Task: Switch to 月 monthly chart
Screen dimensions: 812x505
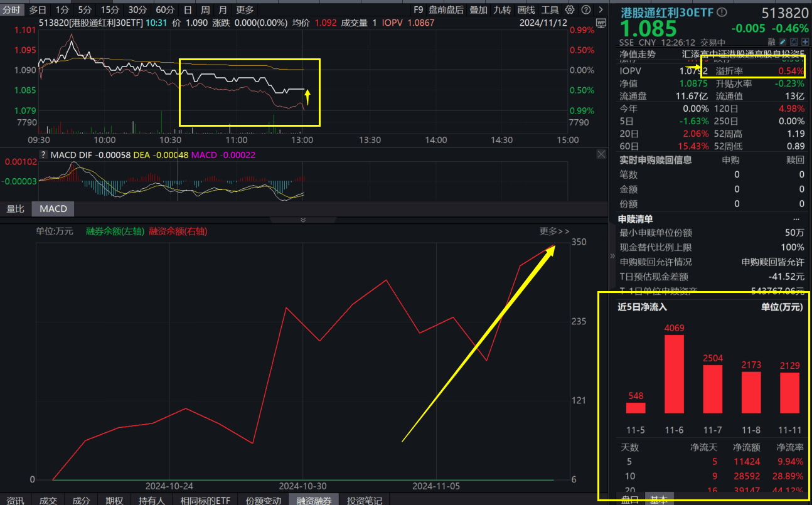Action: pos(223,9)
